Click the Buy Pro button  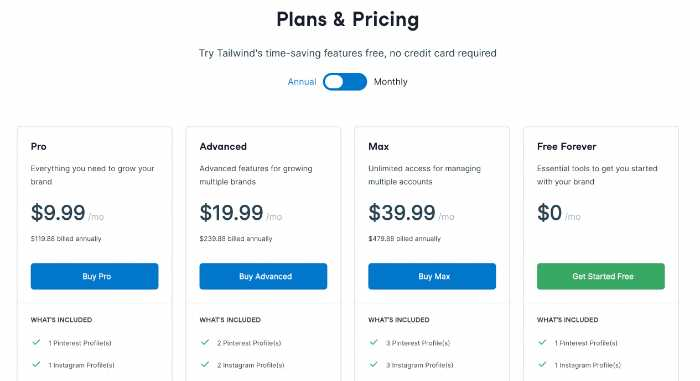[x=95, y=276]
